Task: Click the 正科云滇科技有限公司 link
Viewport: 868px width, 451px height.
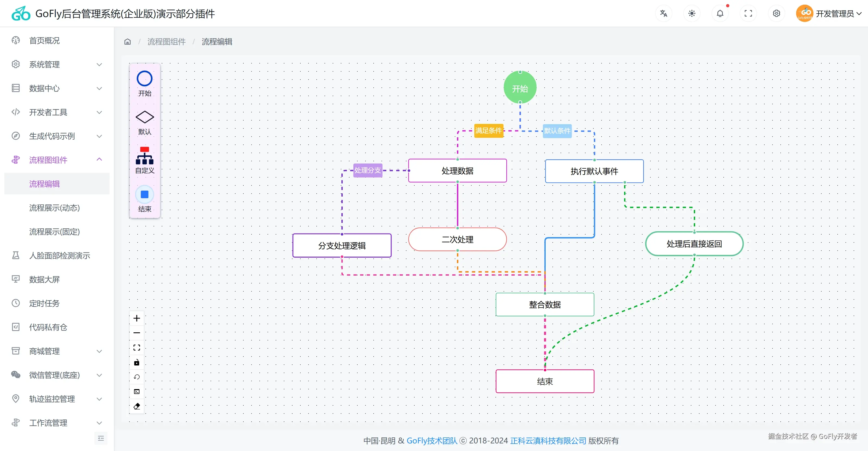Action: click(x=548, y=441)
